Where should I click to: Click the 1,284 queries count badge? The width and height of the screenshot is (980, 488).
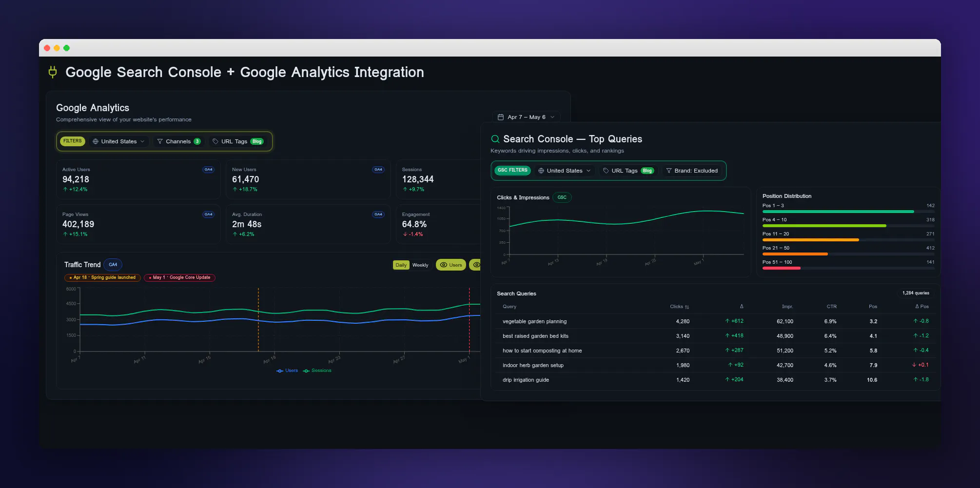click(x=916, y=293)
